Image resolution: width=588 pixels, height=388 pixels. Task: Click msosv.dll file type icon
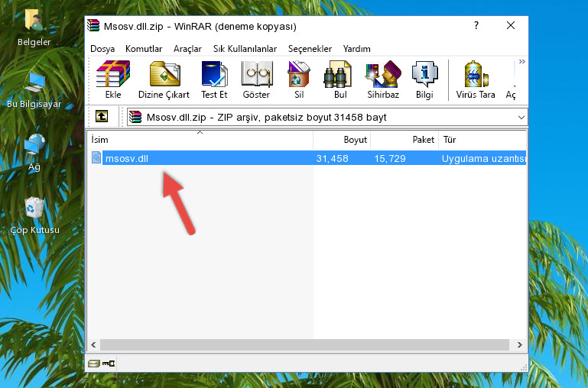(96, 157)
